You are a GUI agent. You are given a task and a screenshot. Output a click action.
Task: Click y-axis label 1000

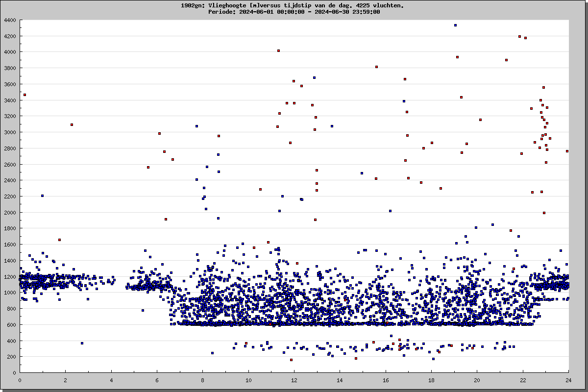coord(10,293)
